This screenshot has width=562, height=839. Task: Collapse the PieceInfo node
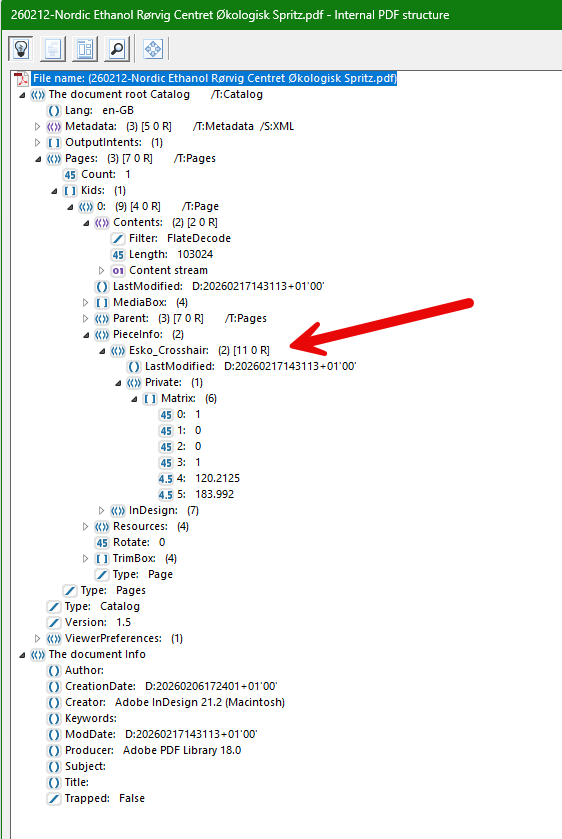point(86,335)
